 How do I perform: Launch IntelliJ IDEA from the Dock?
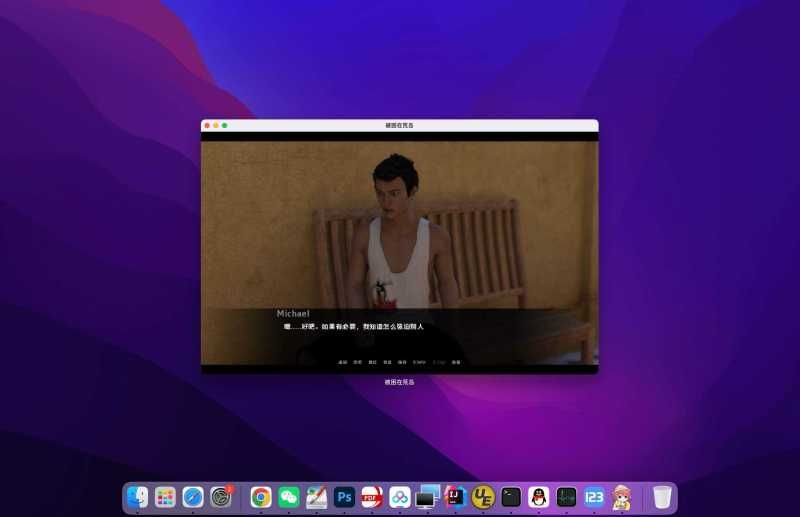(x=455, y=497)
